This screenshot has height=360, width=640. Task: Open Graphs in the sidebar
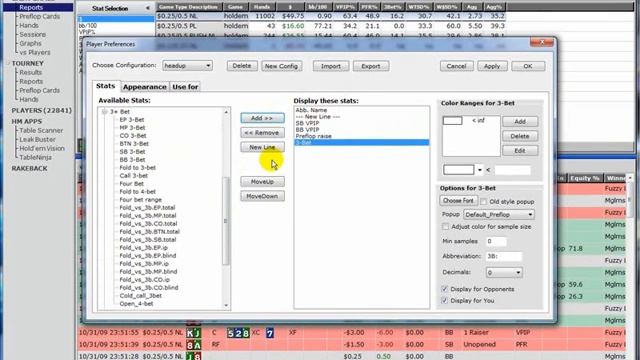click(30, 43)
